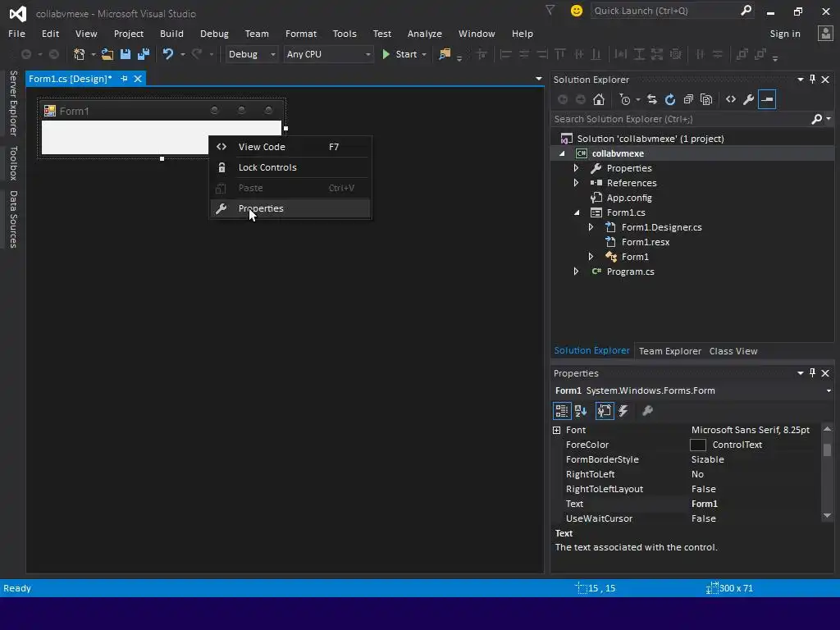
Task: Click the notifications flag icon
Action: coord(550,10)
